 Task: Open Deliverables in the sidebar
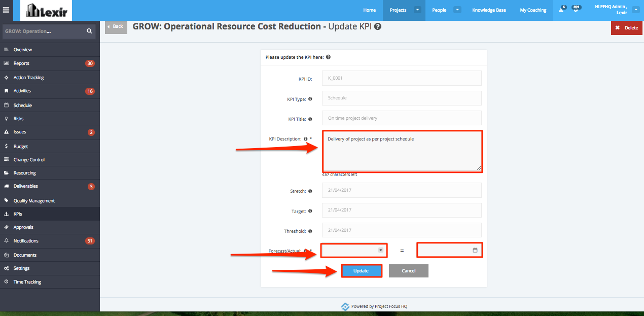point(50,186)
